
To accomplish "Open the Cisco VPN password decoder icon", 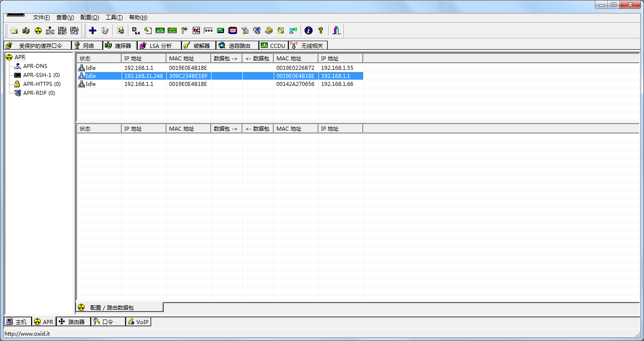I will click(172, 30).
